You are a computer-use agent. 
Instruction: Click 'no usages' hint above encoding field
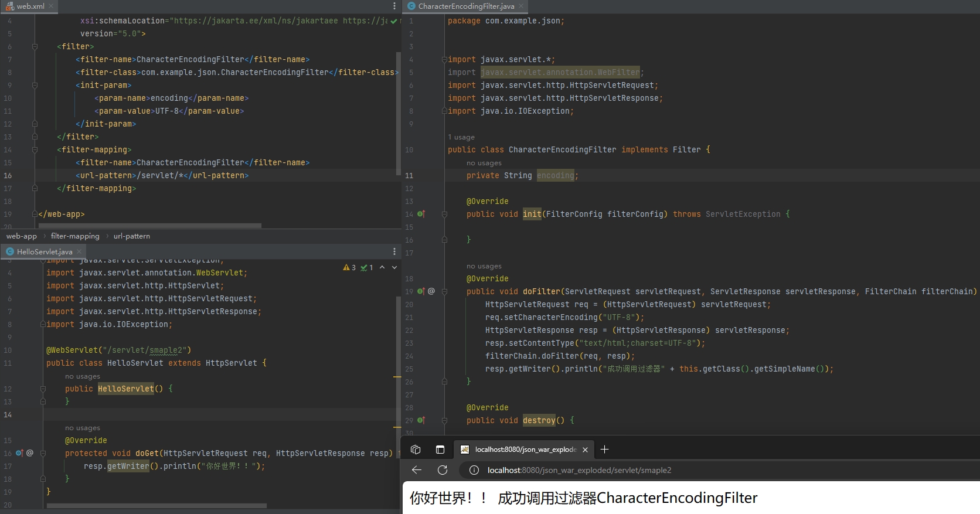(484, 163)
